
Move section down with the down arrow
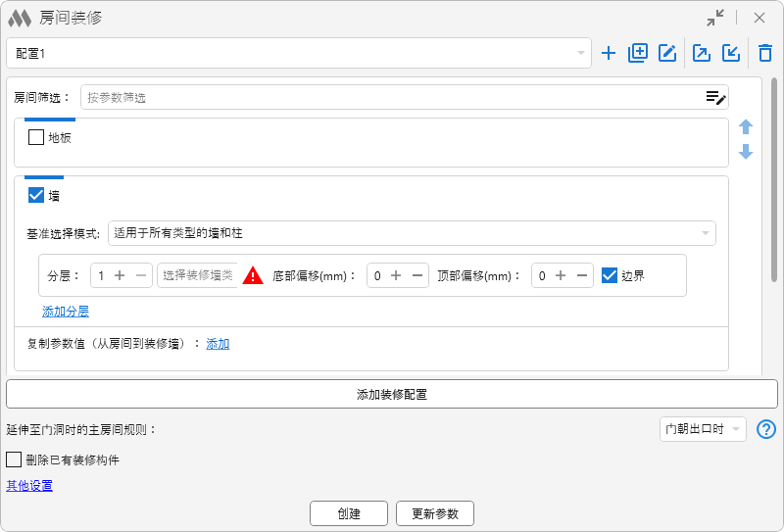[746, 152]
